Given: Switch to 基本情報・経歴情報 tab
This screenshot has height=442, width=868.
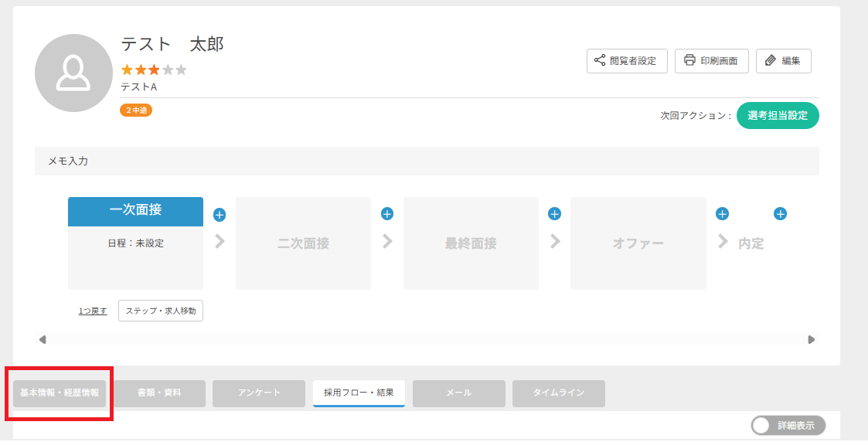Looking at the screenshot, I should click(x=60, y=393).
